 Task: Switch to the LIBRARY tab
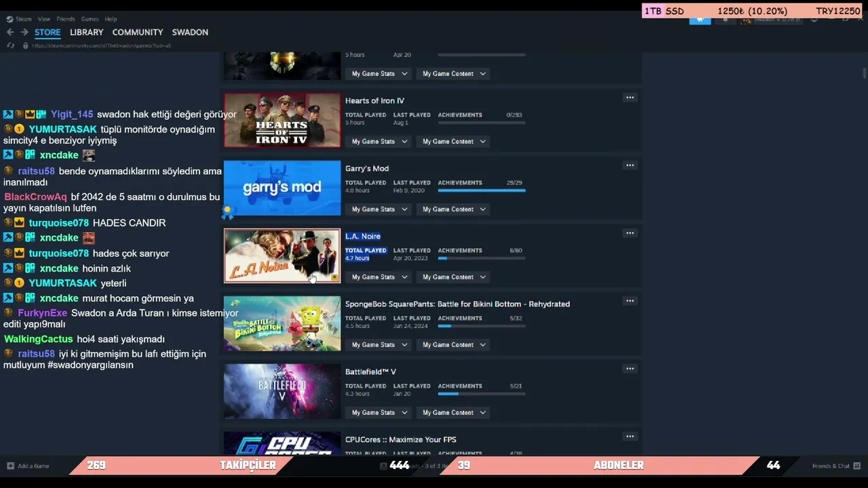pos(87,33)
